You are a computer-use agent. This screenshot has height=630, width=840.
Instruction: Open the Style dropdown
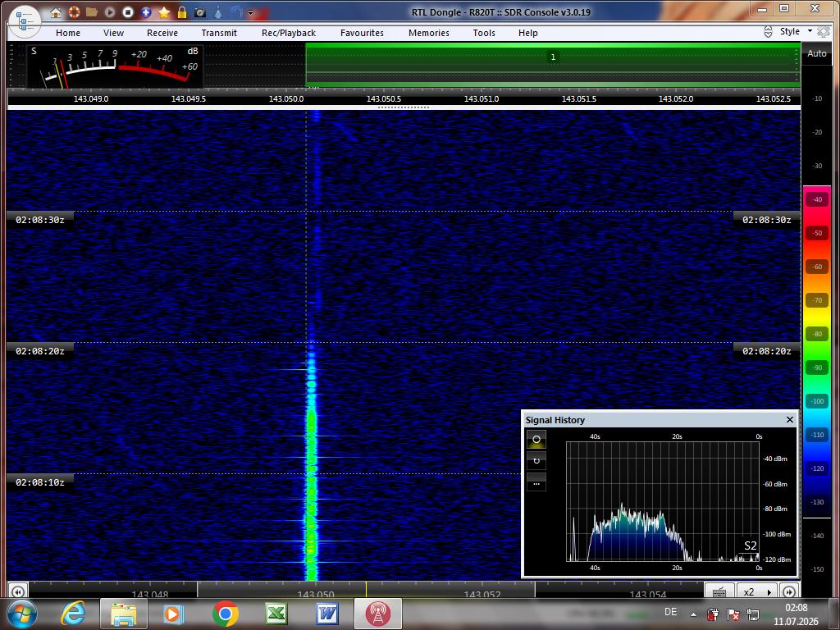(796, 31)
